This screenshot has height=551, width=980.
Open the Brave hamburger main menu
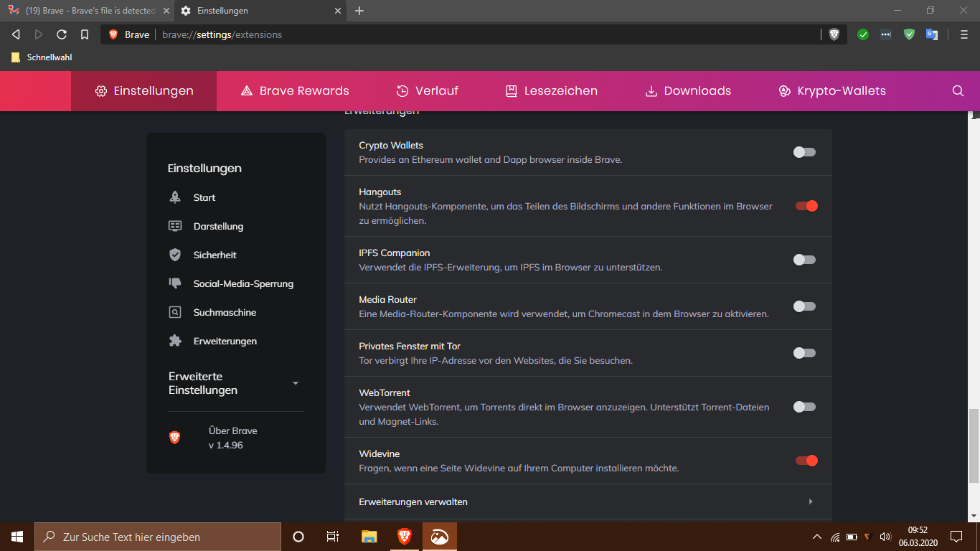point(963,34)
